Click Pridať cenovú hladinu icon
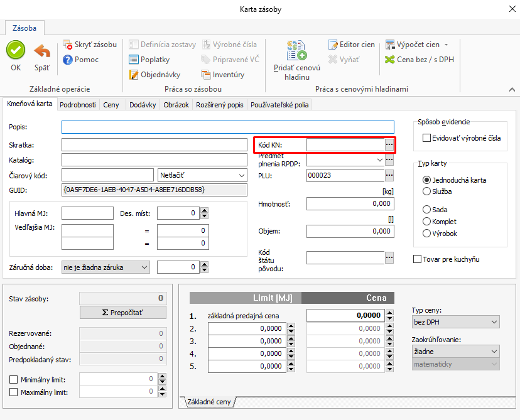This screenshot has height=420, width=520. pos(296,51)
